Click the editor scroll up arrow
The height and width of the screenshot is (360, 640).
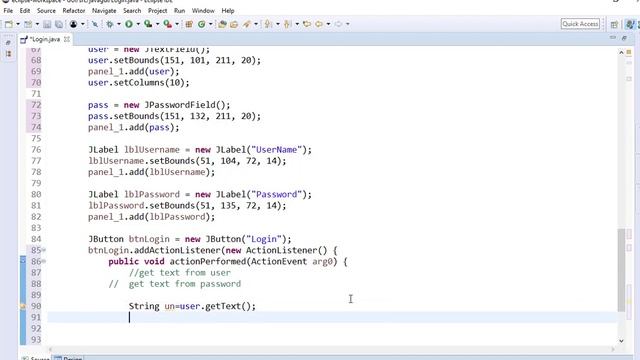[x=621, y=52]
